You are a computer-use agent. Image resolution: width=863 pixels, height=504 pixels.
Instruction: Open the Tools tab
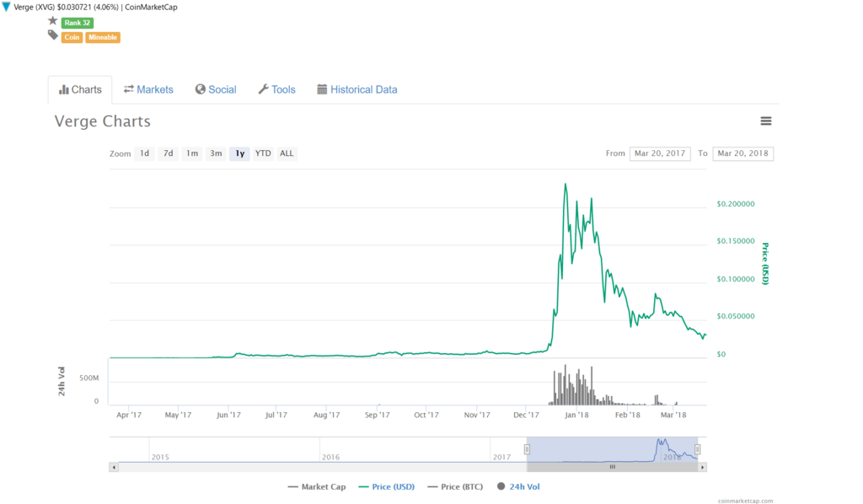coord(276,89)
